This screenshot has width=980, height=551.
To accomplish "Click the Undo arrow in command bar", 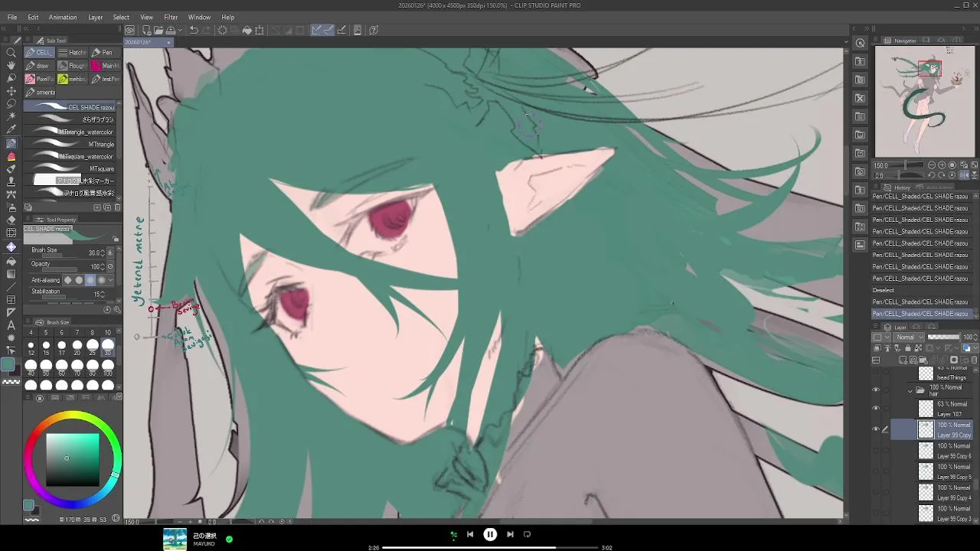I will coord(194,31).
